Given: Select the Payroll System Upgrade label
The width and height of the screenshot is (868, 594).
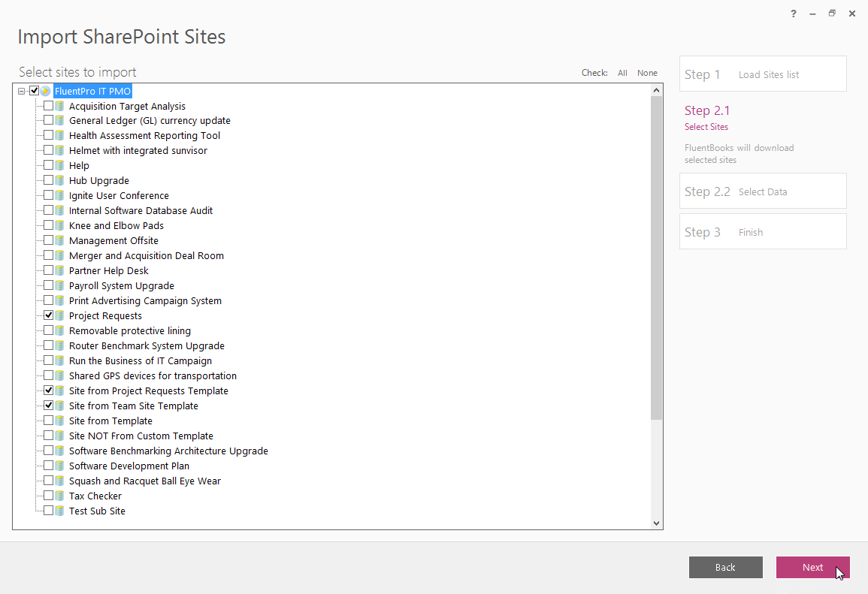Looking at the screenshot, I should pos(122,285).
